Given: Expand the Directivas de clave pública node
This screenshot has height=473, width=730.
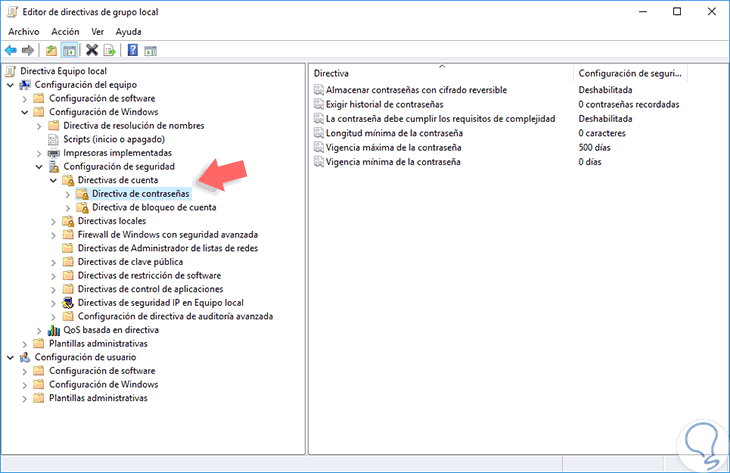Looking at the screenshot, I should tap(54, 263).
